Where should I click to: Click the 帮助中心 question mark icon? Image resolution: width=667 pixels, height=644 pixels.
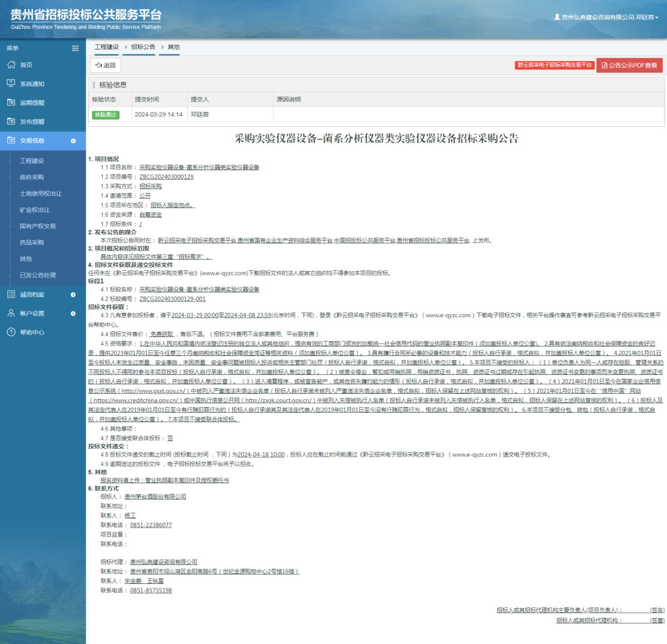click(x=11, y=332)
